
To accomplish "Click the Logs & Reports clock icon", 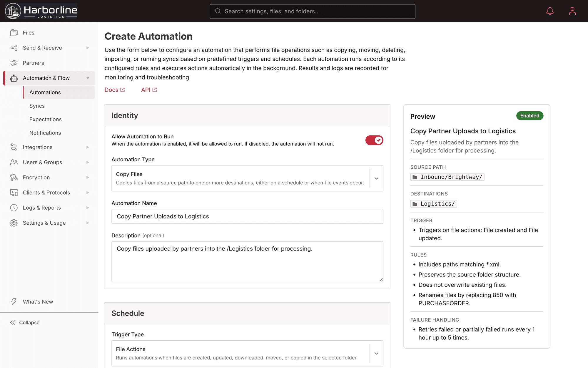I will coord(14,208).
